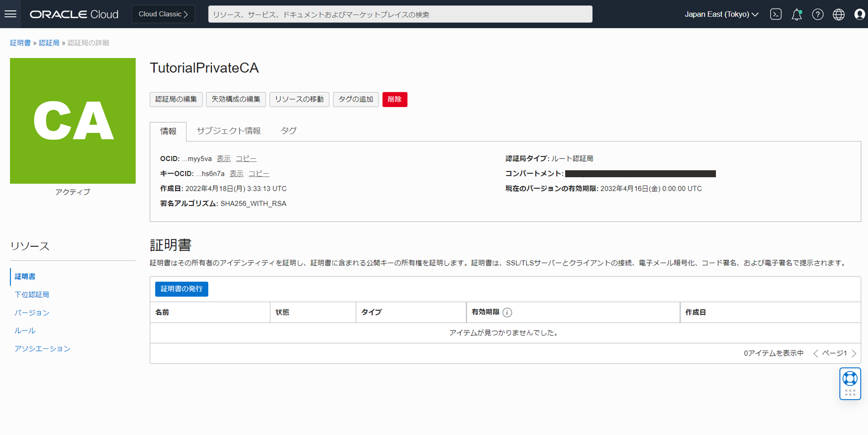Click the 証明書の発行 button
This screenshot has width=868, height=435.
(181, 289)
